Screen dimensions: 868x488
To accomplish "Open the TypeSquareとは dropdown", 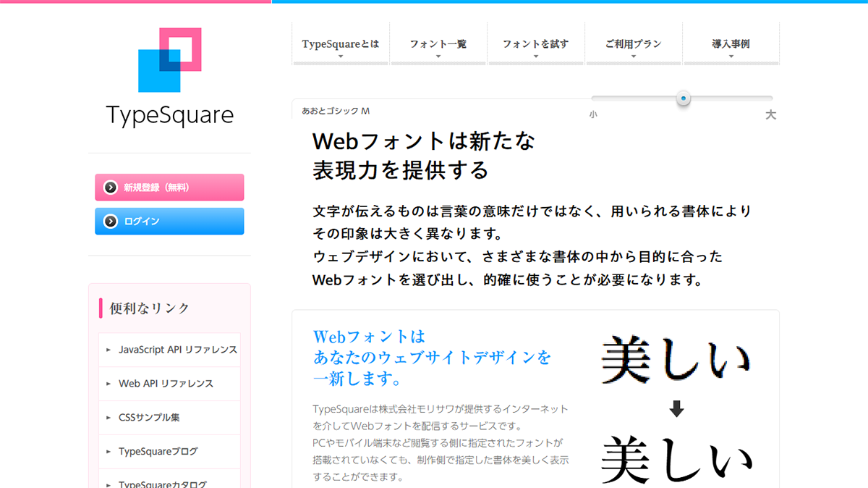I will (x=340, y=43).
